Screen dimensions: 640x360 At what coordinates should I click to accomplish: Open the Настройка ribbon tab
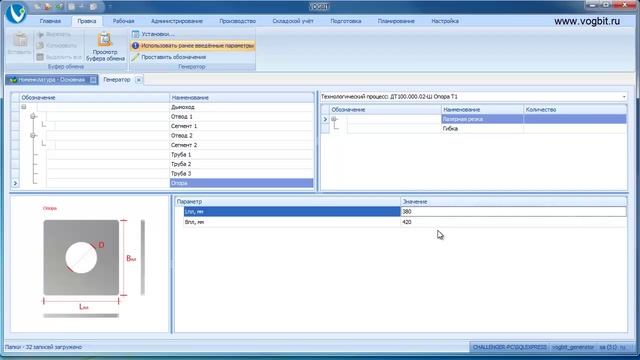tap(445, 21)
